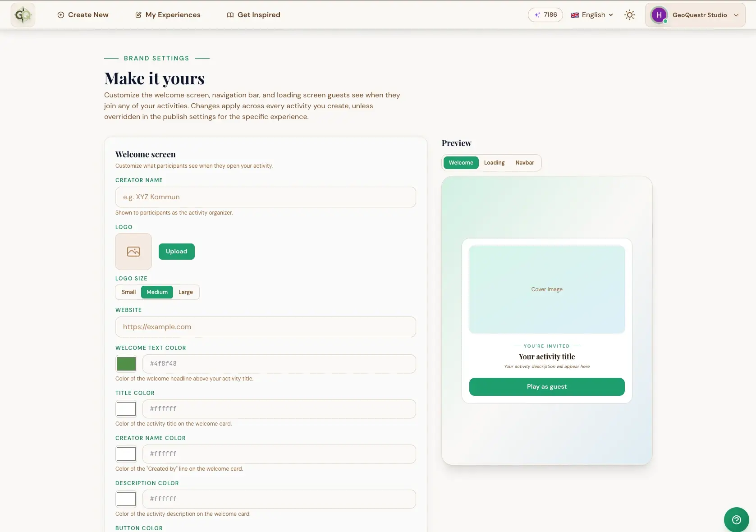Viewport: 756px width, 532px height.
Task: Click the Get Inspired book icon
Action: point(230,15)
